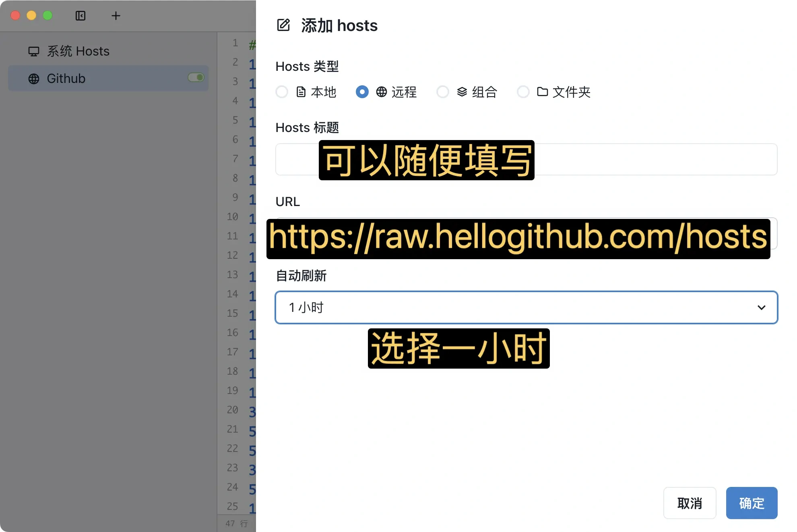Click the folder icon next to 文件夹
The height and width of the screenshot is (532, 797).
[x=543, y=92]
